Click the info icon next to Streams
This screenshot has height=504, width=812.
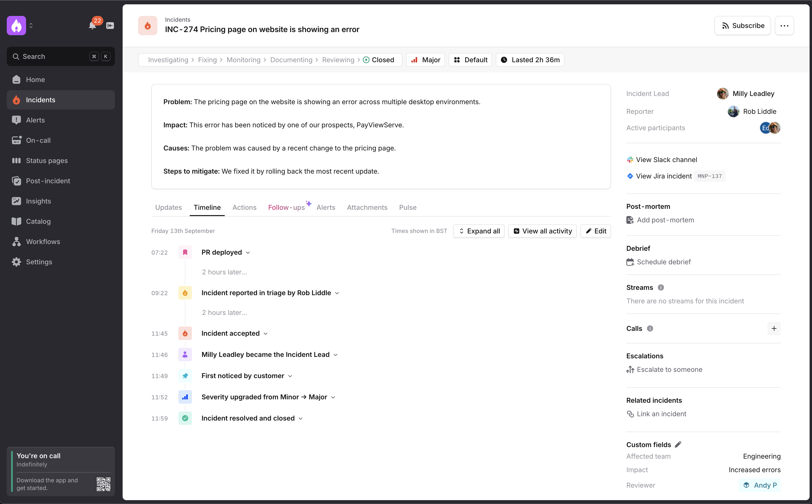click(661, 287)
